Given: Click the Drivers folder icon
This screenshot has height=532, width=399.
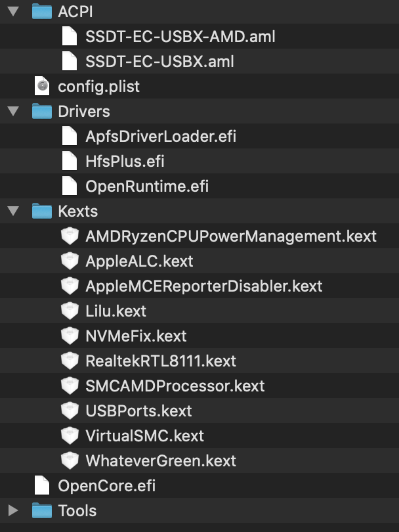Looking at the screenshot, I should tap(42, 111).
